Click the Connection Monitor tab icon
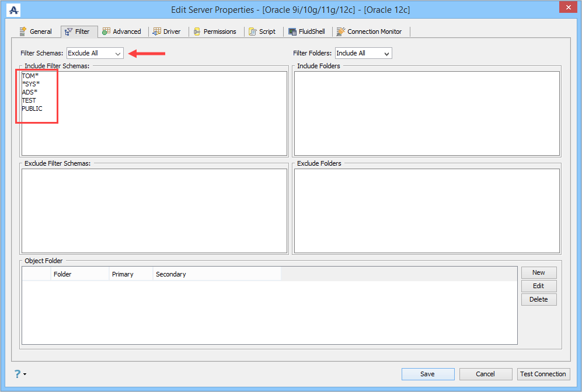582x392 pixels. tap(341, 32)
